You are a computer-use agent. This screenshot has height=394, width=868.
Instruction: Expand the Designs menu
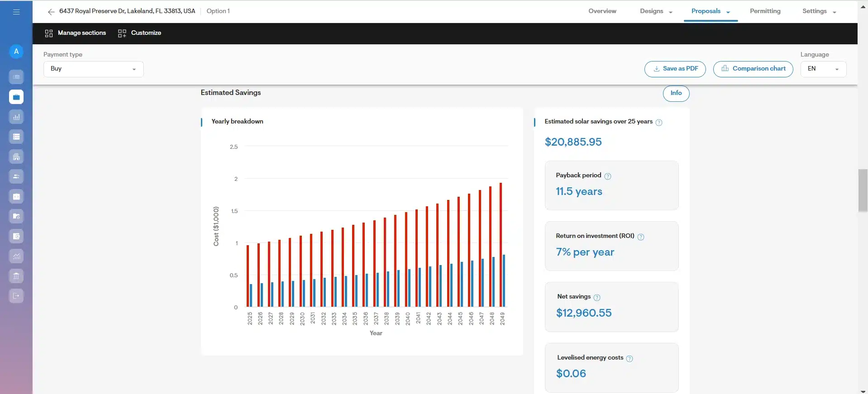tap(656, 11)
